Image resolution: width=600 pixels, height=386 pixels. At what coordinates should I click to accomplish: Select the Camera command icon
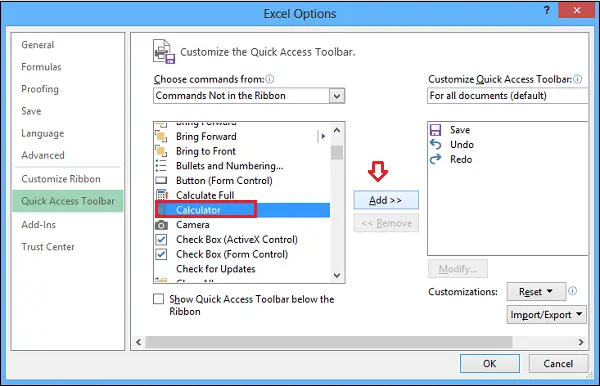click(x=161, y=225)
